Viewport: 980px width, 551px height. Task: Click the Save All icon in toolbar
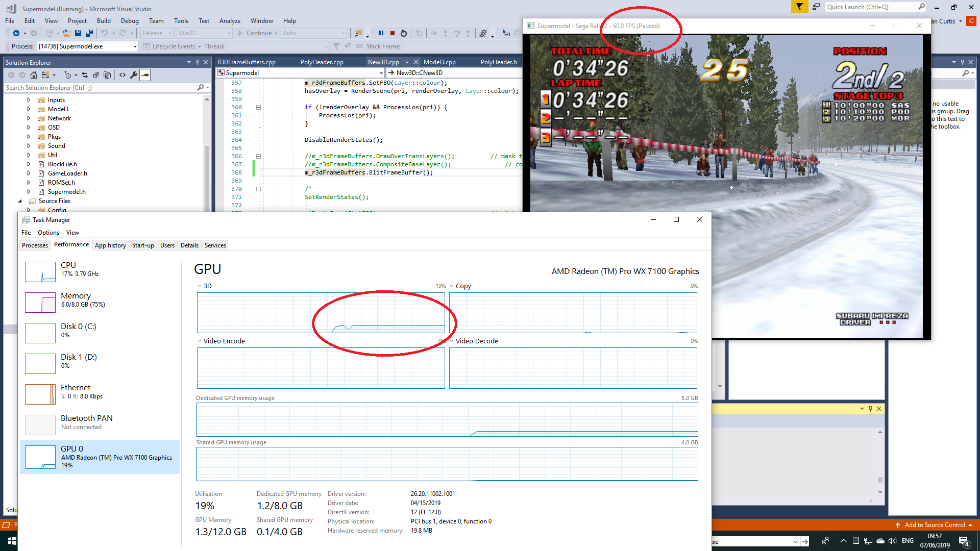[x=89, y=33]
